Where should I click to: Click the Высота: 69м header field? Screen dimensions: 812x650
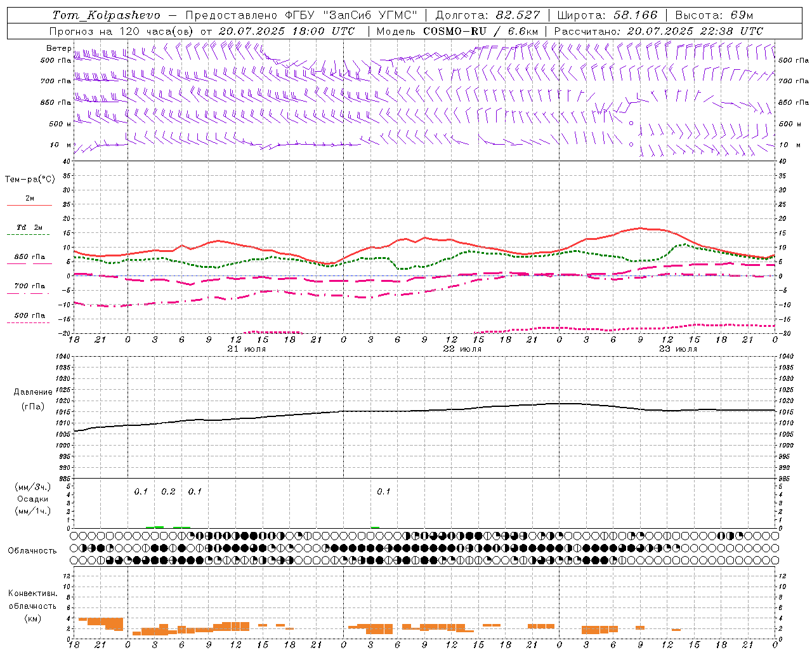[714, 15]
